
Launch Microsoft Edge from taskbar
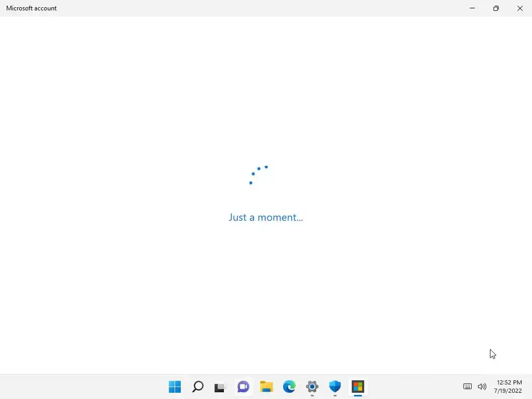(289, 387)
